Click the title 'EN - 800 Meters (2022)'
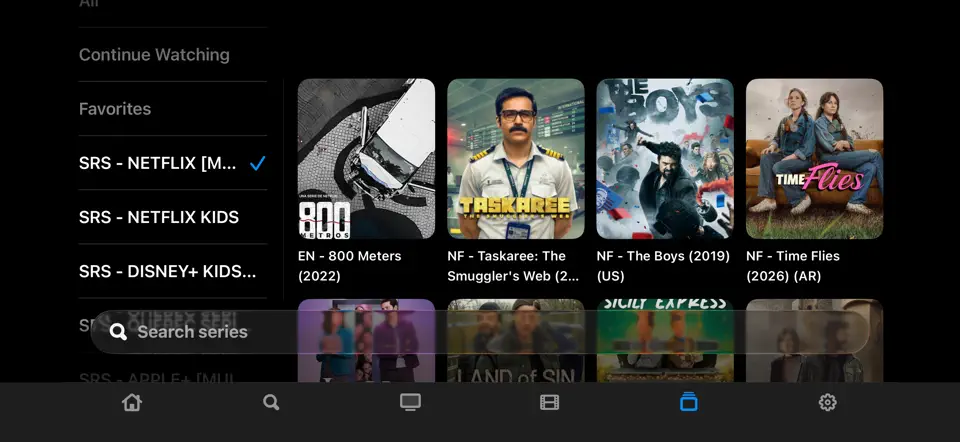The image size is (960, 442). [350, 266]
